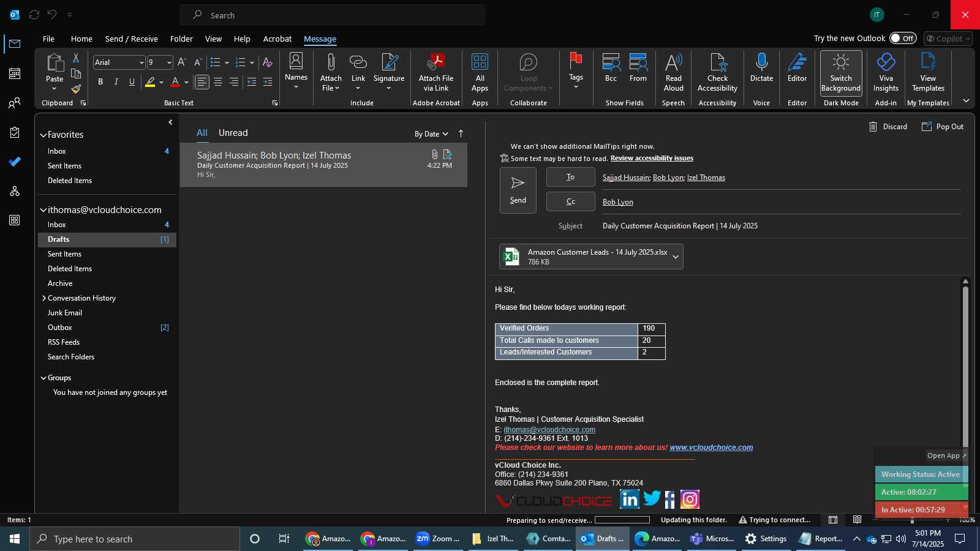Open the File menu
The image size is (980, 551).
pos(48,39)
